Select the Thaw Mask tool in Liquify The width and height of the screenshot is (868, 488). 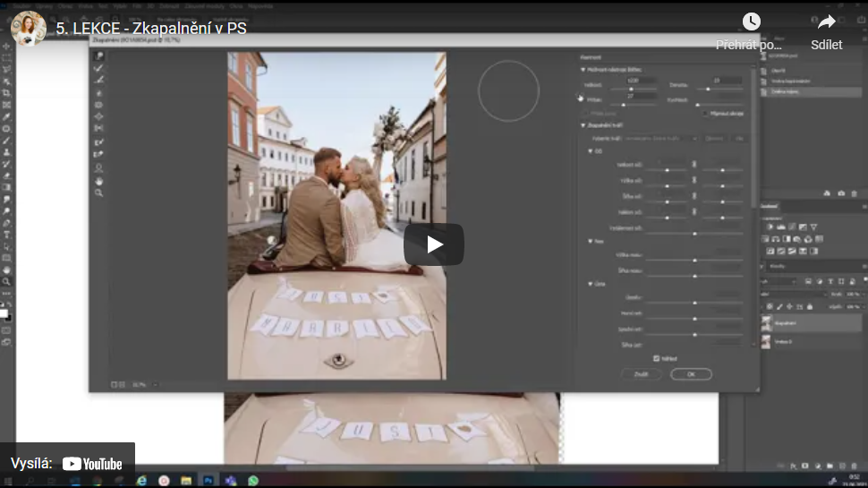point(98,155)
